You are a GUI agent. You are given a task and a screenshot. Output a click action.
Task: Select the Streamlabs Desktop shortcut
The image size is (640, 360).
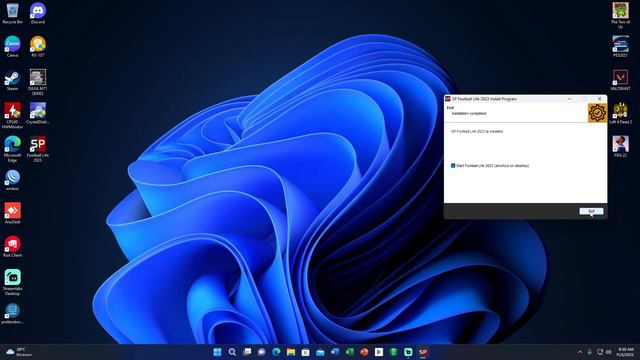[13, 282]
